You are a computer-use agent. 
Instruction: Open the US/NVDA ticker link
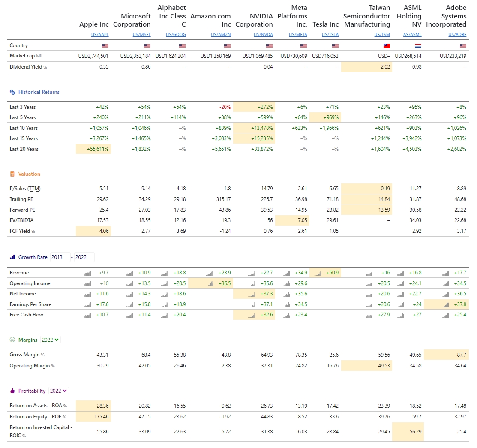[263, 35]
